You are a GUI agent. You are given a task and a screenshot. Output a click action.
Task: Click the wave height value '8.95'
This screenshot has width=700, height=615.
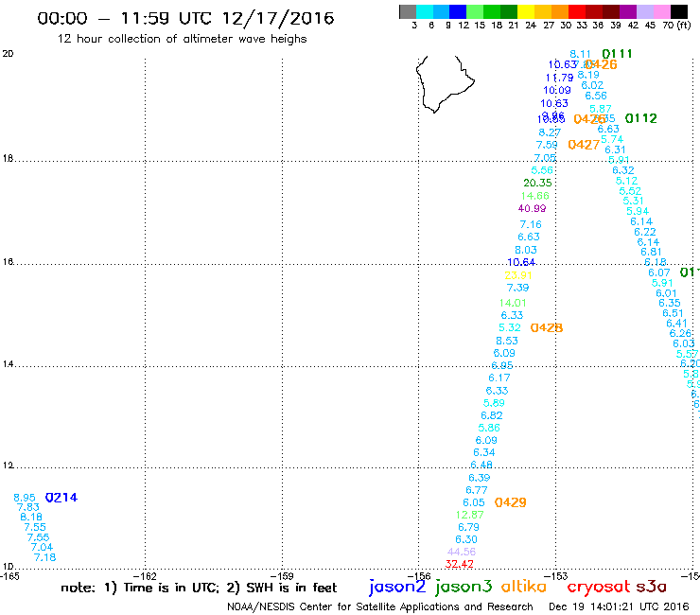pyautogui.click(x=25, y=498)
